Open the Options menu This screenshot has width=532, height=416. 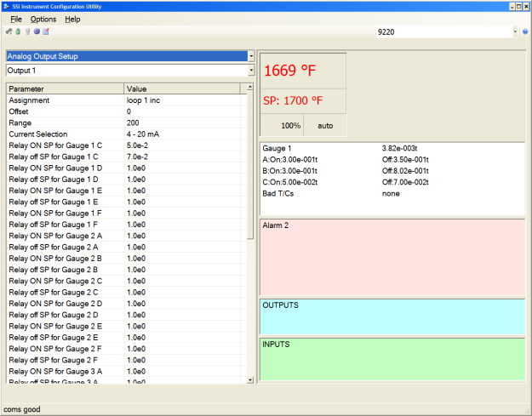43,19
